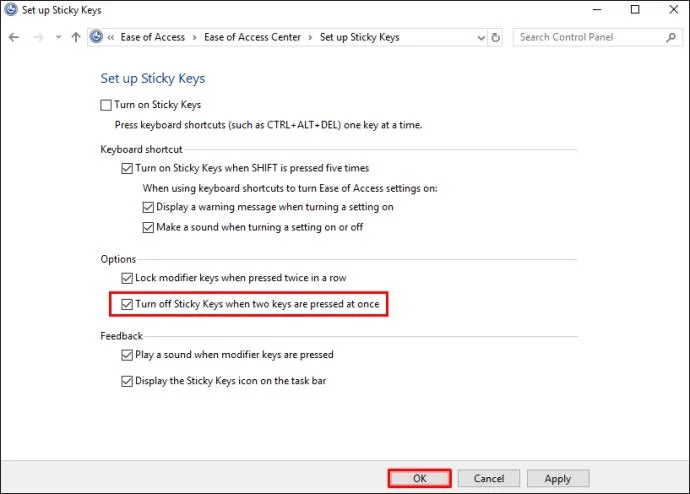Click the Feedback section label

pyautogui.click(x=121, y=336)
